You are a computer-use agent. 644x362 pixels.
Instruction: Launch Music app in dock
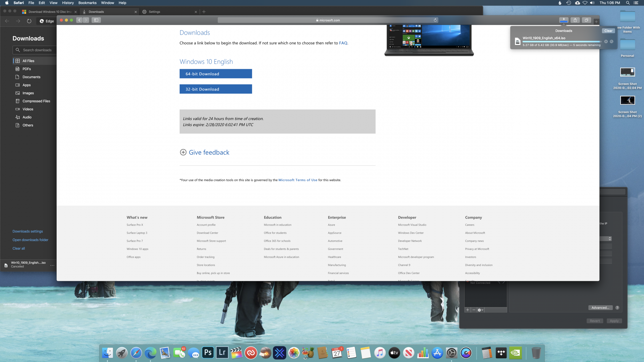pyautogui.click(x=380, y=353)
